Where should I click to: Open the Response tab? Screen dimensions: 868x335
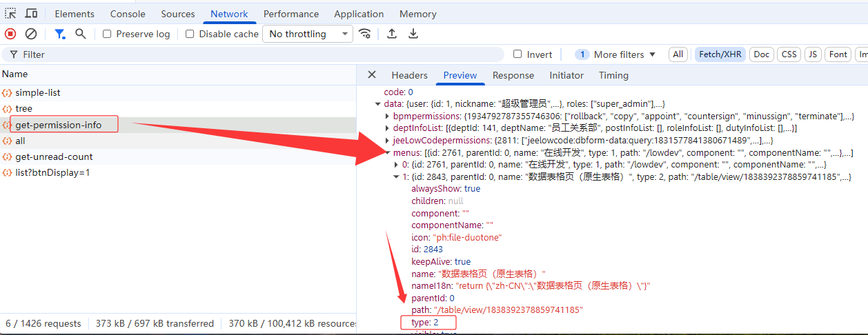513,75
